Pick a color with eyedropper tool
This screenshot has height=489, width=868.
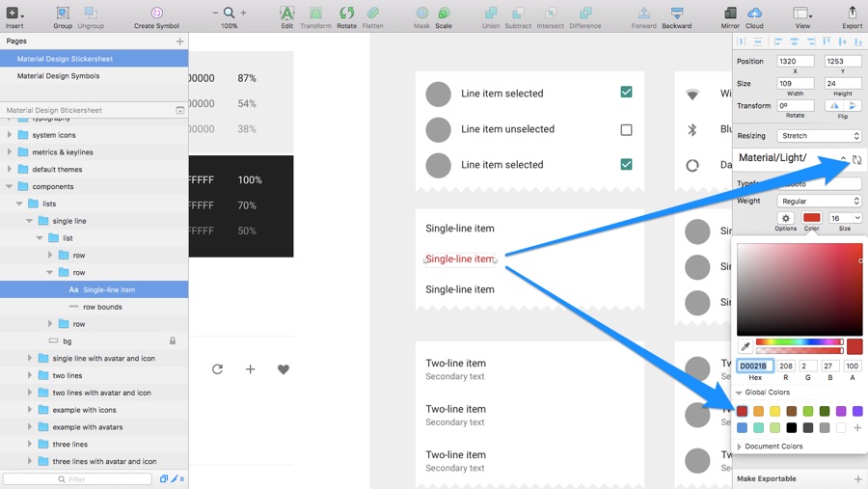click(x=746, y=346)
